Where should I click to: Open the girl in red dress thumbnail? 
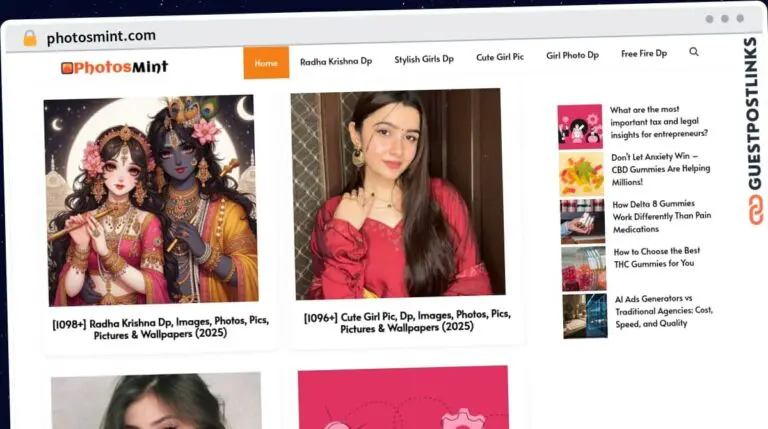[398, 194]
